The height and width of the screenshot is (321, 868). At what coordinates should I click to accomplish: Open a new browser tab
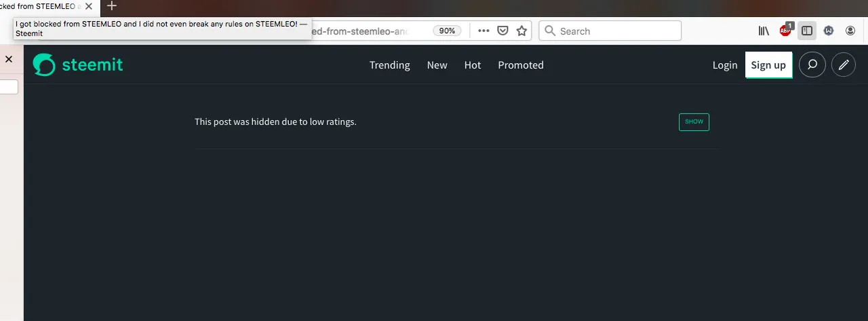tap(113, 6)
